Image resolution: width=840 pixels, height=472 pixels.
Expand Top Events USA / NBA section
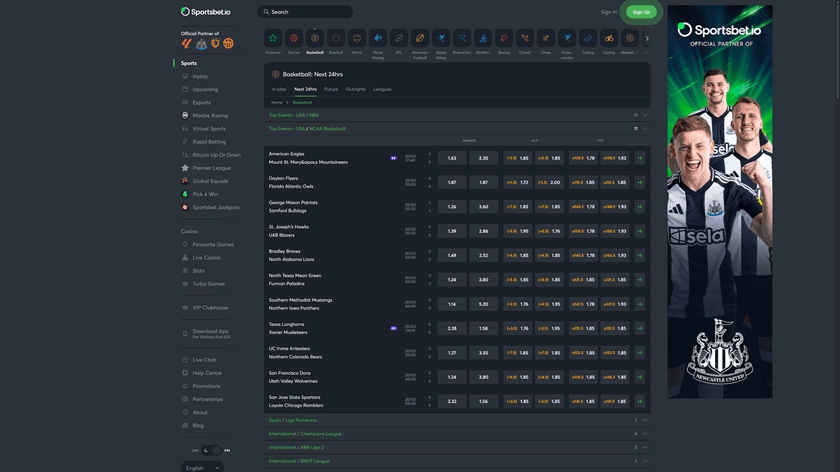(x=457, y=115)
